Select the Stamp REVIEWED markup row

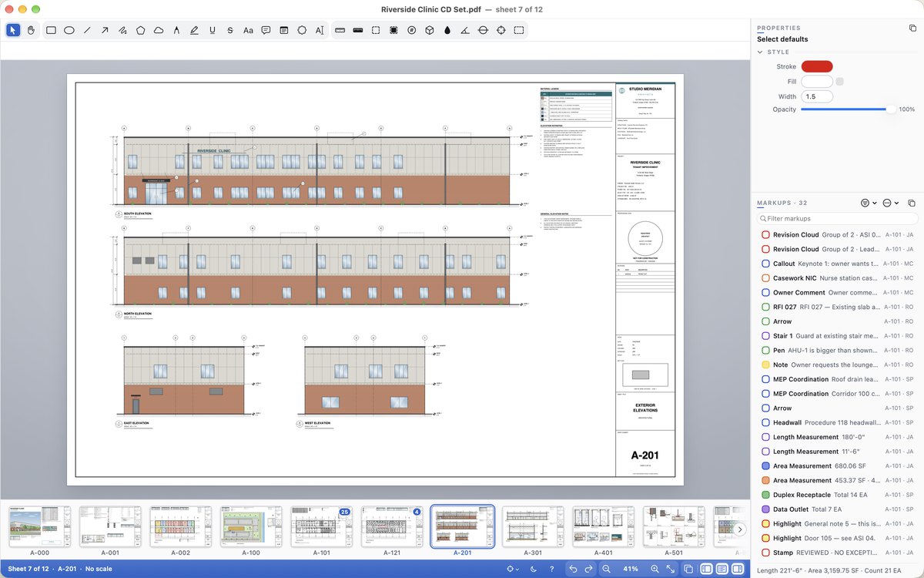(x=837, y=553)
